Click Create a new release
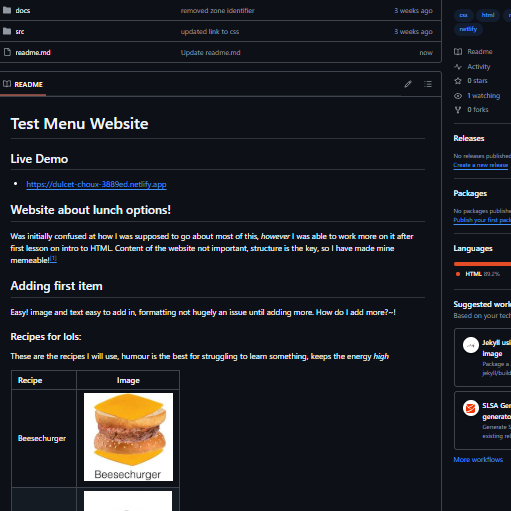The image size is (511, 511). [481, 165]
